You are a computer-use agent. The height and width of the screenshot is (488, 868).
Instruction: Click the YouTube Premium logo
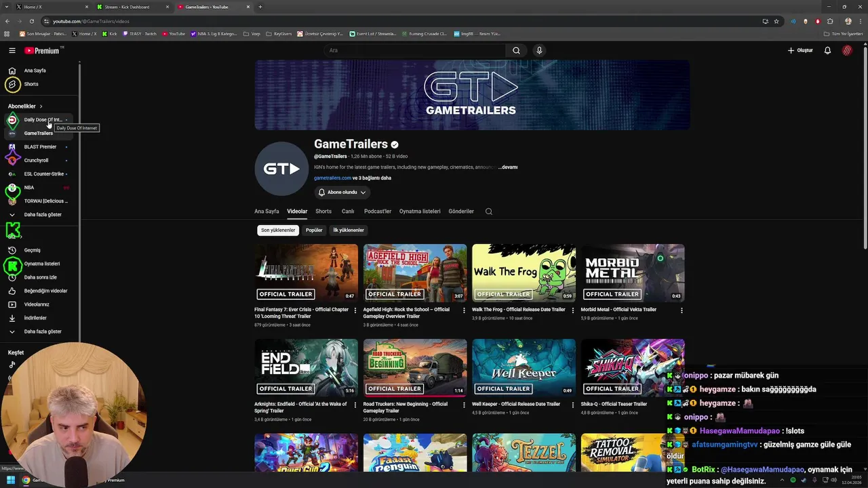42,50
